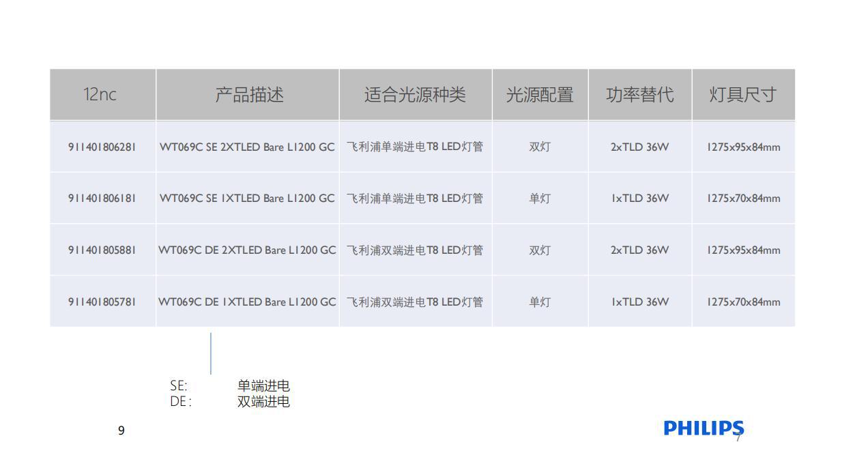Screen dimensions: 868x453
Task: Click the 12nc column header
Action: (103, 95)
